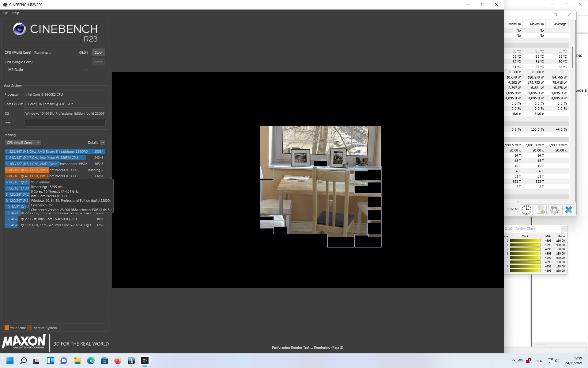This screenshot has width=588, height=368.
Task: Show hidden system tray icons chevron
Action: coord(513,361)
